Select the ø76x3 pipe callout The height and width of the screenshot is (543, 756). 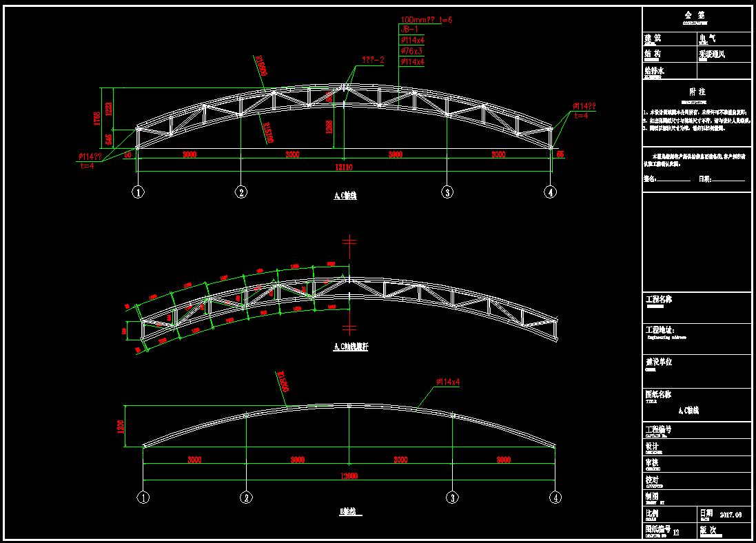click(412, 51)
